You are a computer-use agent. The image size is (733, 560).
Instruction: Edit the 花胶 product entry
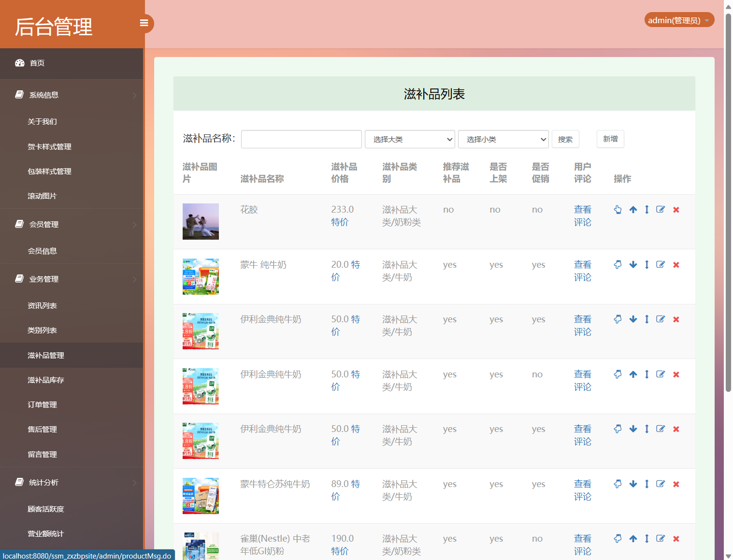[661, 209]
